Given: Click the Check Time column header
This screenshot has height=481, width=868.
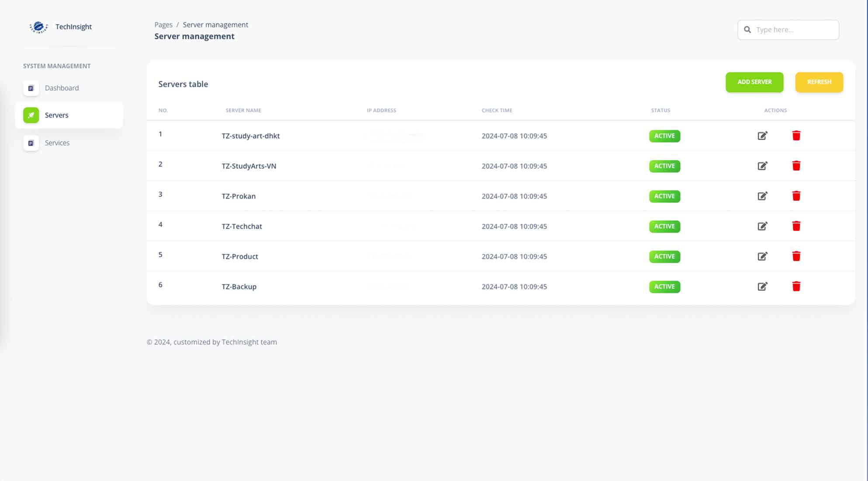Looking at the screenshot, I should coord(497,110).
